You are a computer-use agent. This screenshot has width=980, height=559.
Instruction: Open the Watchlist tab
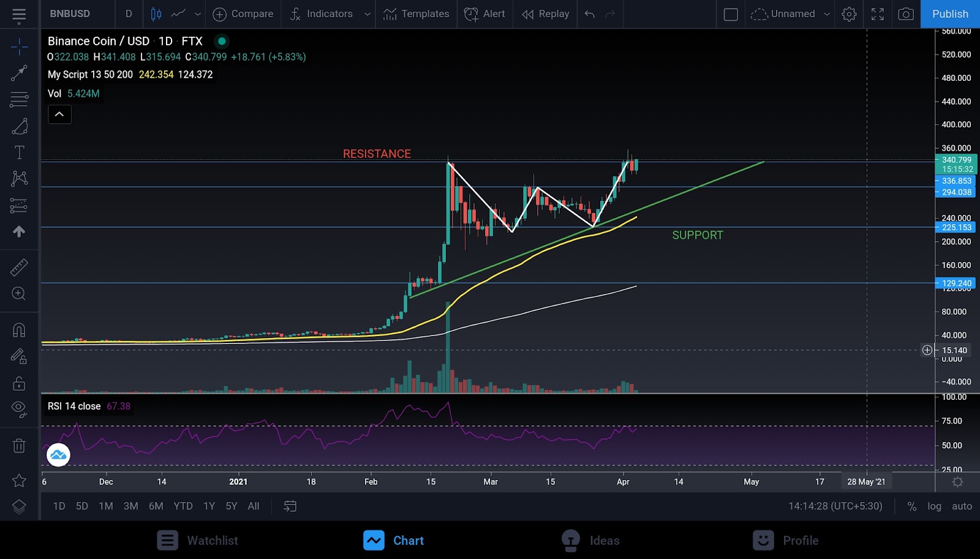tap(197, 541)
